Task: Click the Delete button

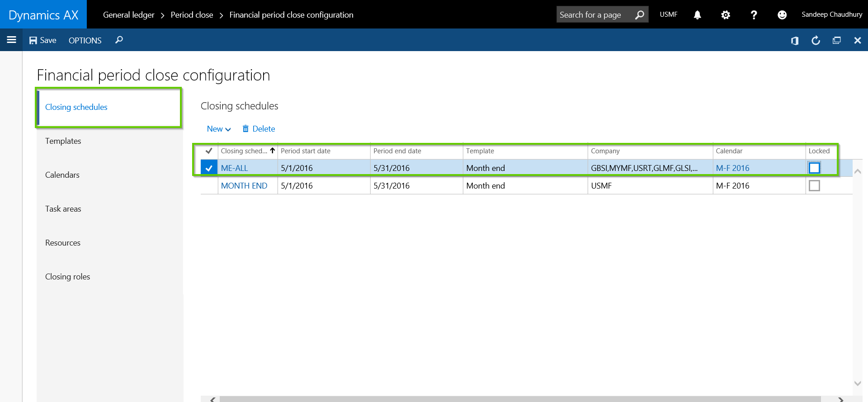Action: 259,129
